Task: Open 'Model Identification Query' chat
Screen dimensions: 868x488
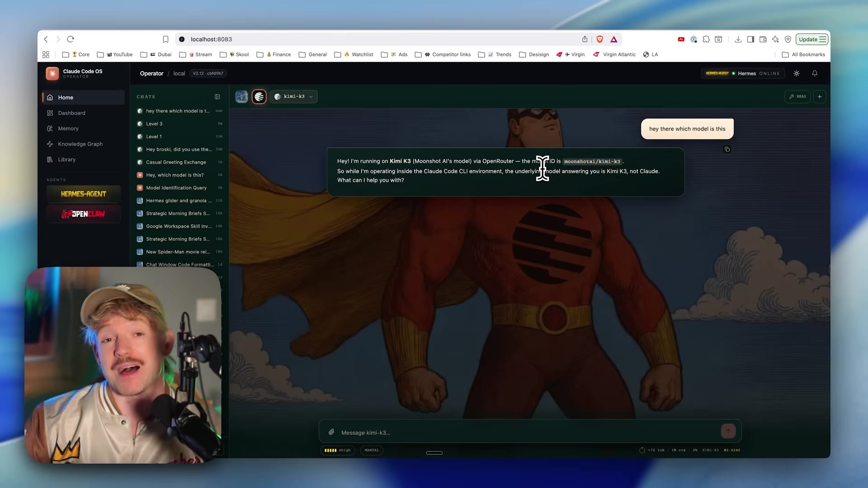Action: click(179, 188)
